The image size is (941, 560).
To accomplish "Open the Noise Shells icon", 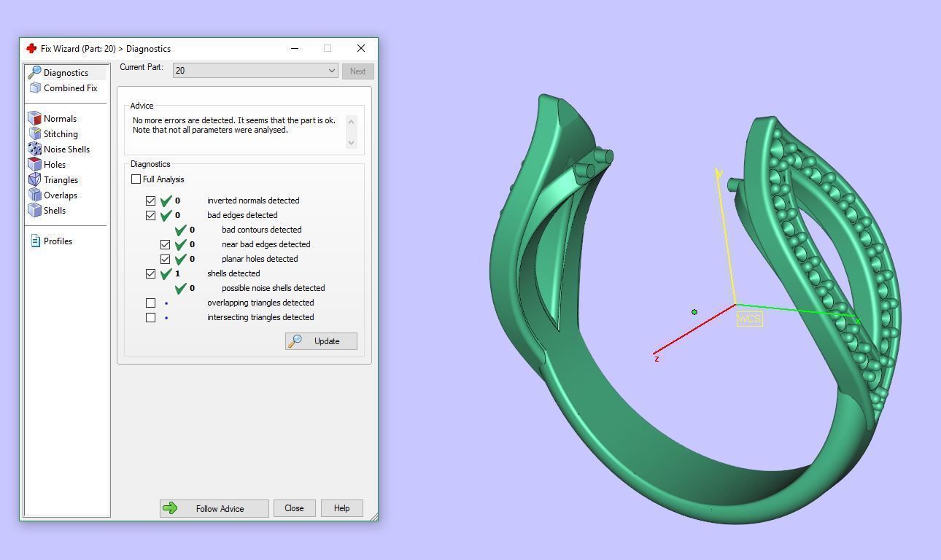I will (x=34, y=149).
